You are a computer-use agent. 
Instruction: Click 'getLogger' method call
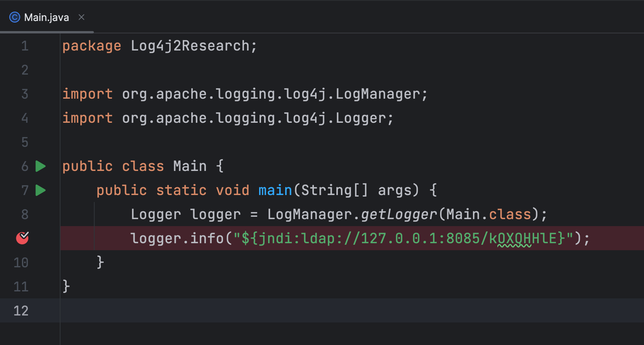coord(399,214)
